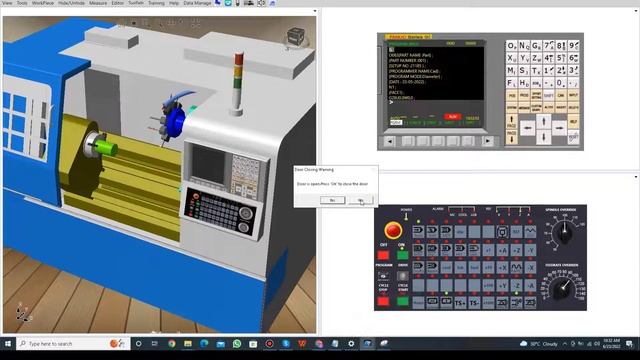Click the taskbar search box
640x360 pixels.
(73, 344)
